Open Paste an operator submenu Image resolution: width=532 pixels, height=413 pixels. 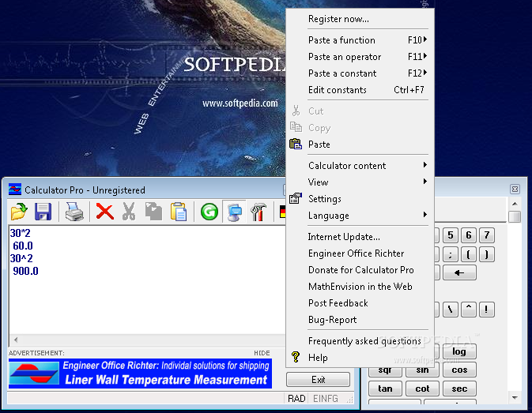tap(360, 57)
